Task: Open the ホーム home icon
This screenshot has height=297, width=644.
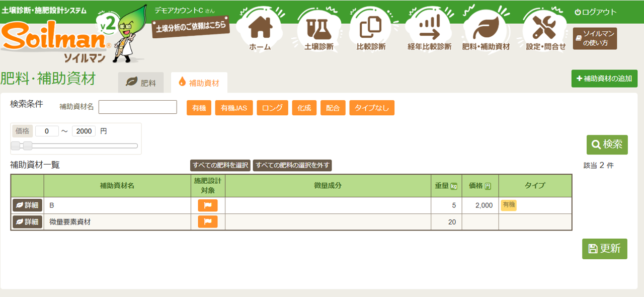Action: pyautogui.click(x=260, y=30)
